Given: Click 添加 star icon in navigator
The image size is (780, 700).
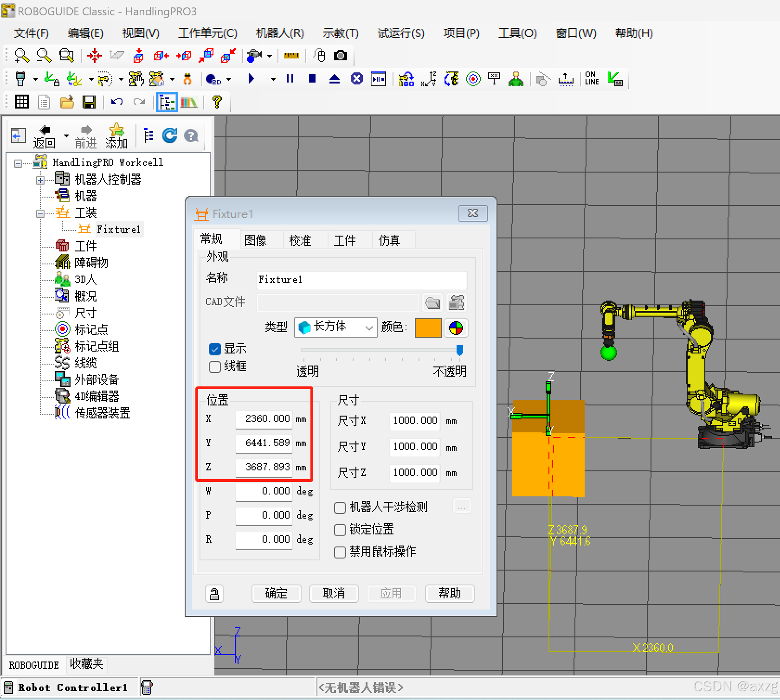Looking at the screenshot, I should [x=116, y=136].
